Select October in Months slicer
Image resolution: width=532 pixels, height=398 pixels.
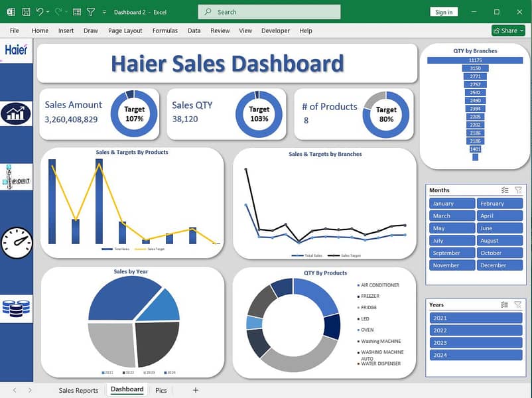click(499, 253)
